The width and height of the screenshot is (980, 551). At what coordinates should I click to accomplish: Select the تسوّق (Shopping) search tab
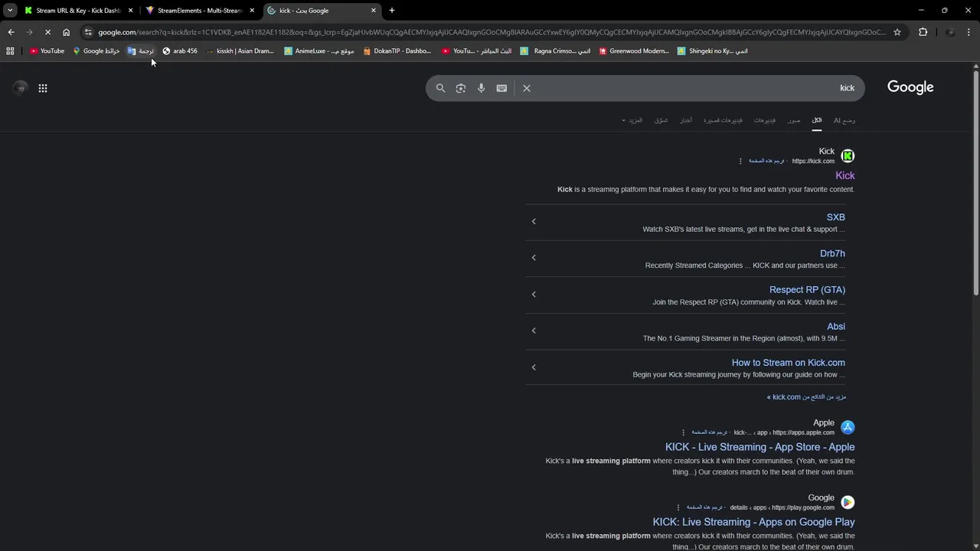(661, 120)
